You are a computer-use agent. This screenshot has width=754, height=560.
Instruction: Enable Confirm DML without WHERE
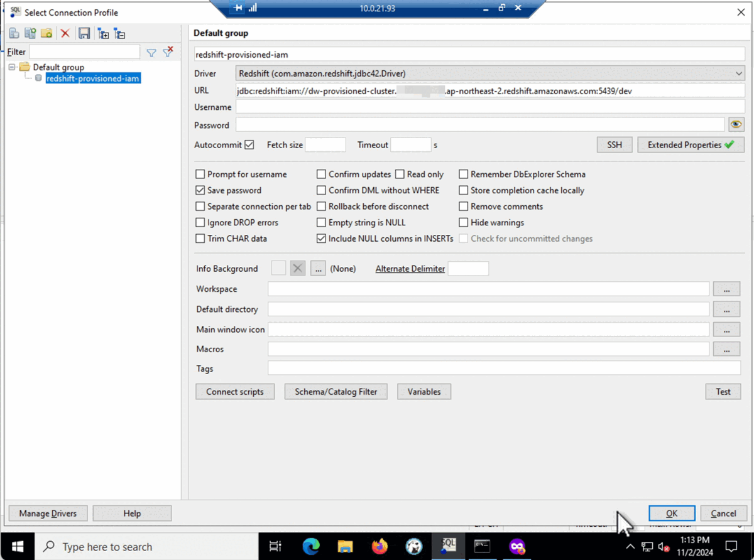322,190
